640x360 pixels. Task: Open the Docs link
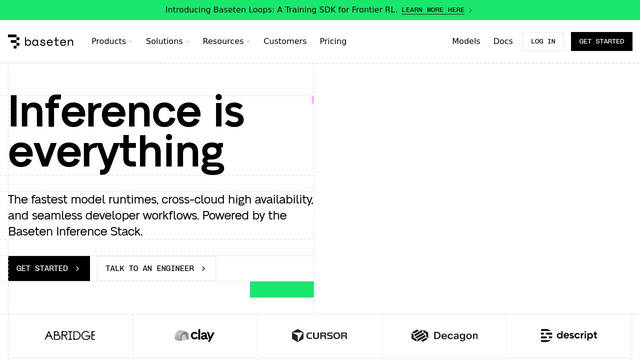502,41
